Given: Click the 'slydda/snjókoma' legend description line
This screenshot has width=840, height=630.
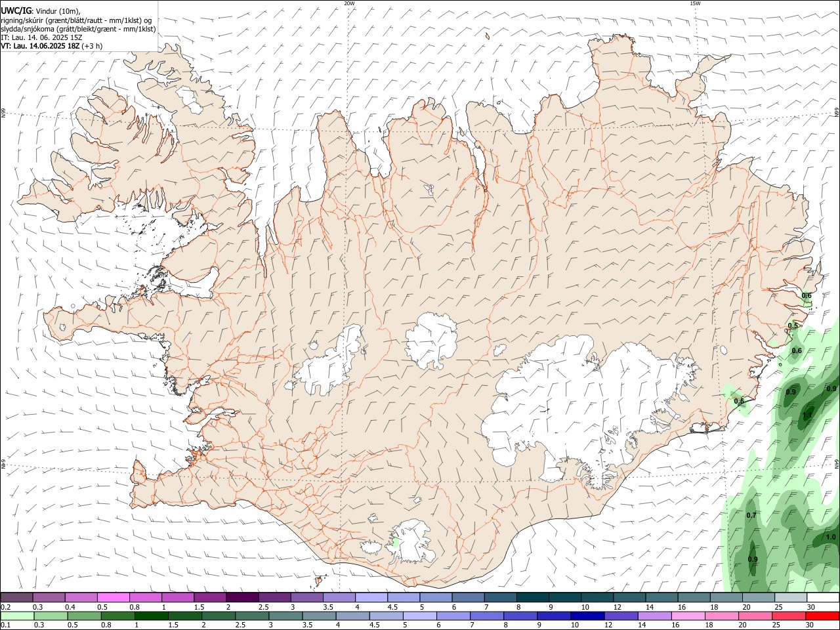Looking at the screenshot, I should 78,29.
